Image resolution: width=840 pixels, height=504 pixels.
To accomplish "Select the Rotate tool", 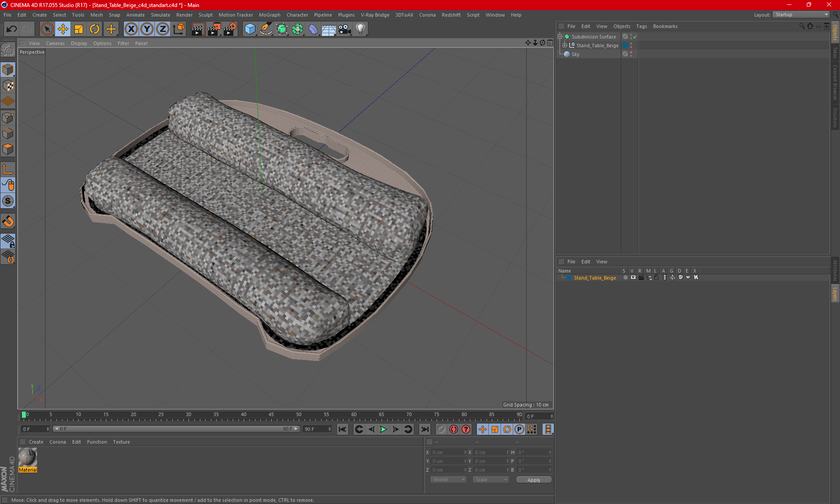I will pyautogui.click(x=94, y=29).
